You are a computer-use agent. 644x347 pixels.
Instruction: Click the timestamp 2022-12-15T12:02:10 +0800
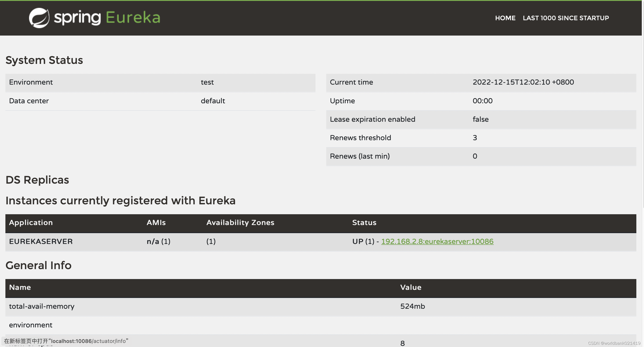coord(523,82)
